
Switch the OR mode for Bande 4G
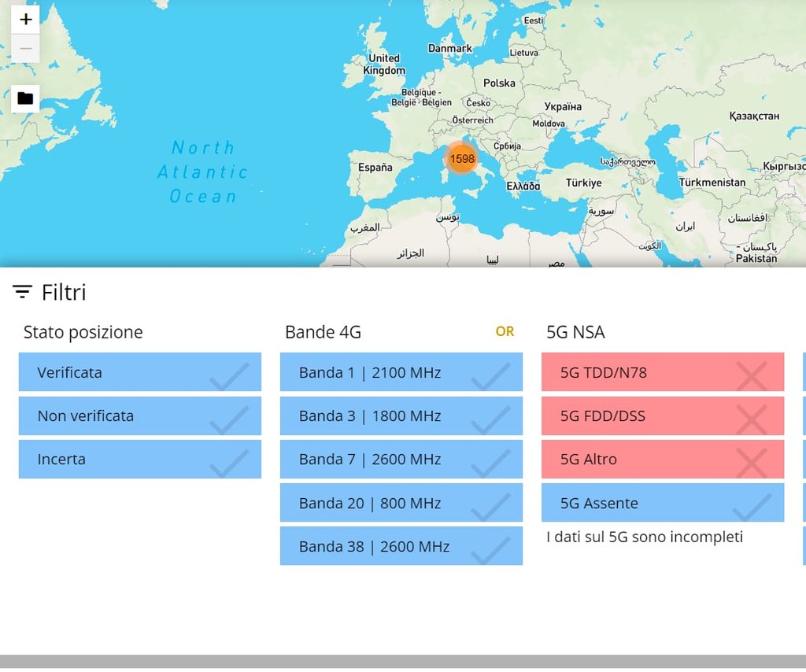[505, 332]
